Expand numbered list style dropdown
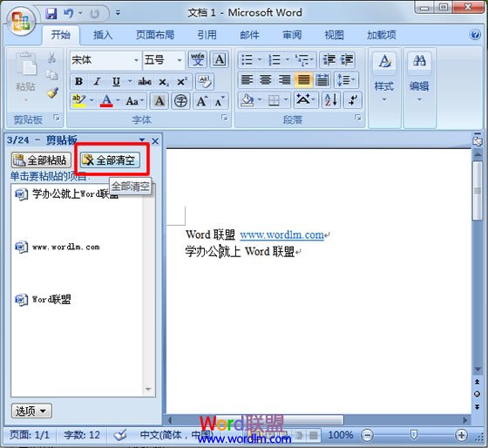The width and height of the screenshot is (488, 448). [x=287, y=60]
